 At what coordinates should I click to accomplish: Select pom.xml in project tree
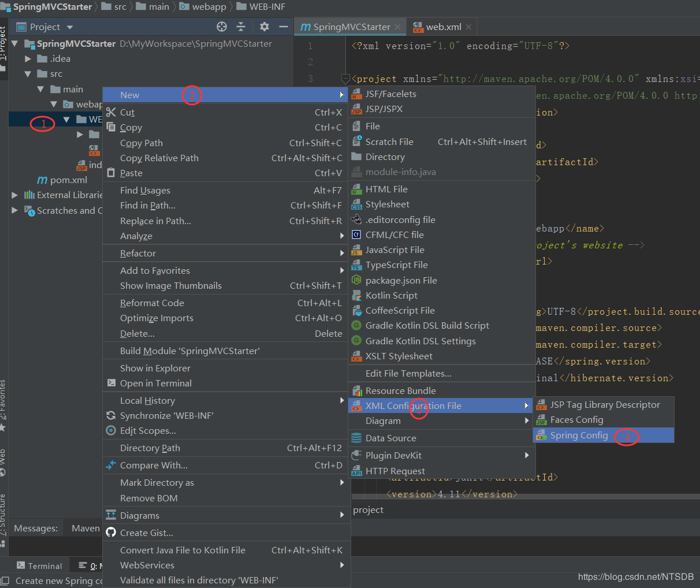coord(62,180)
